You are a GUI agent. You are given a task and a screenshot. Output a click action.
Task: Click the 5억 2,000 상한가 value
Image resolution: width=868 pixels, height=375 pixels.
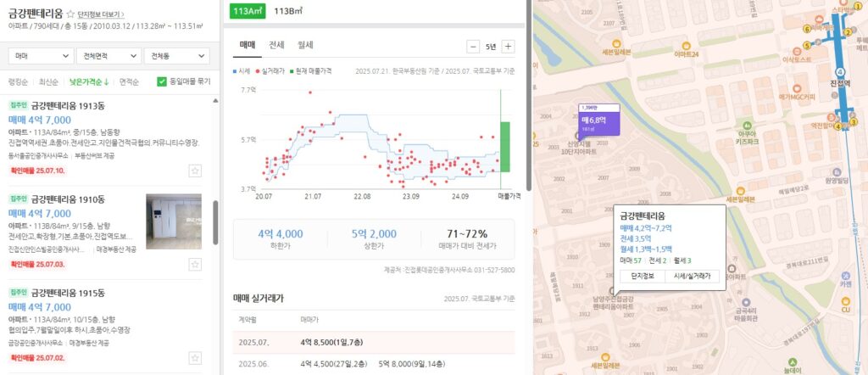374,234
